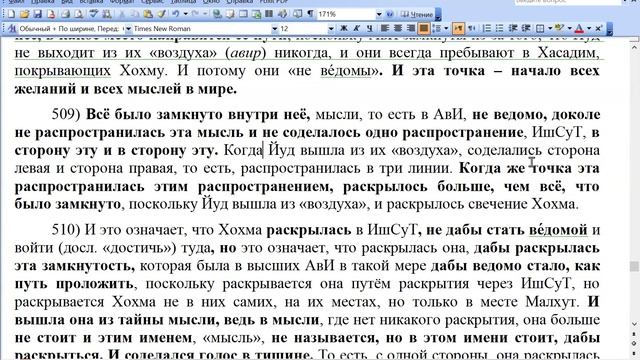This screenshot has width=640, height=360.
Task: Open Print Preview from the toolbar
Action: 78,14
